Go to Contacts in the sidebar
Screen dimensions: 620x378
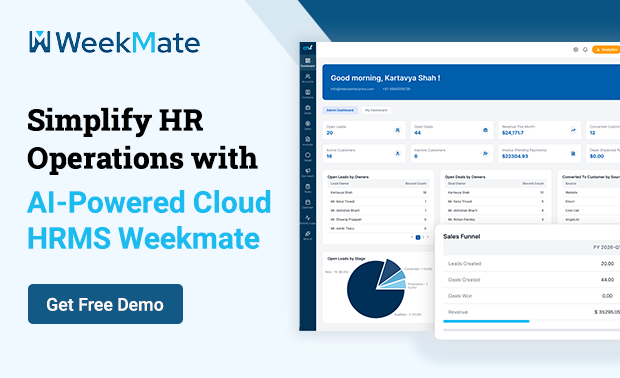(308, 94)
